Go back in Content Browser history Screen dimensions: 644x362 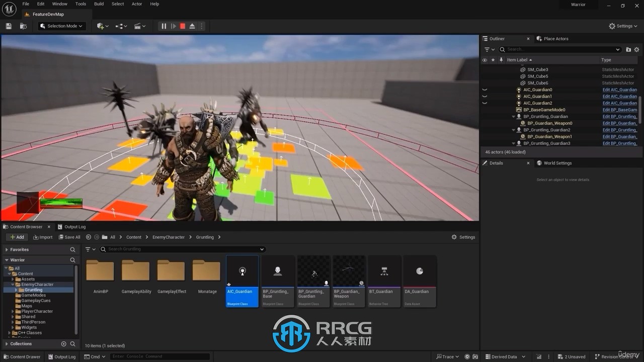(89, 237)
